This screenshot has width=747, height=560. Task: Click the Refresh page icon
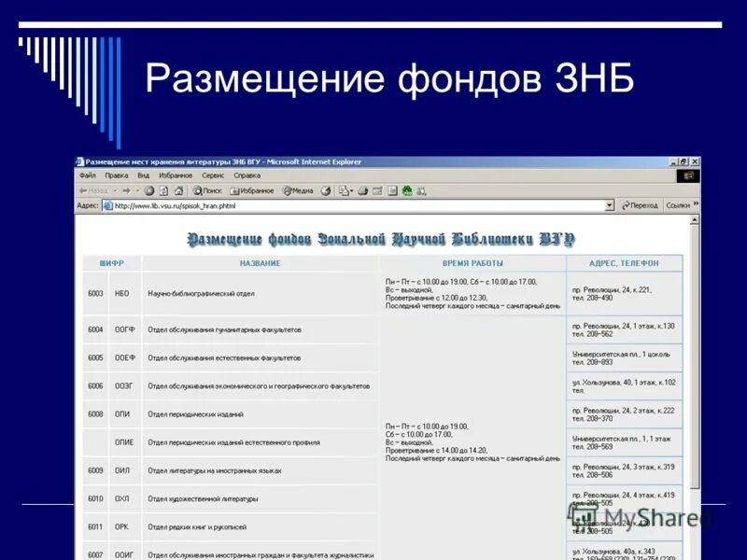[164, 191]
